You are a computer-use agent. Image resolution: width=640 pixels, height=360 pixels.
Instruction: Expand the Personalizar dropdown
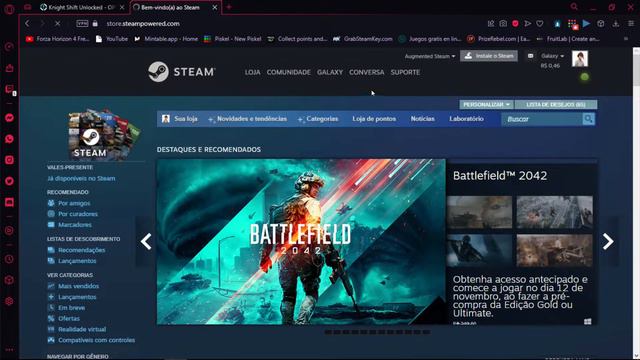(486, 104)
